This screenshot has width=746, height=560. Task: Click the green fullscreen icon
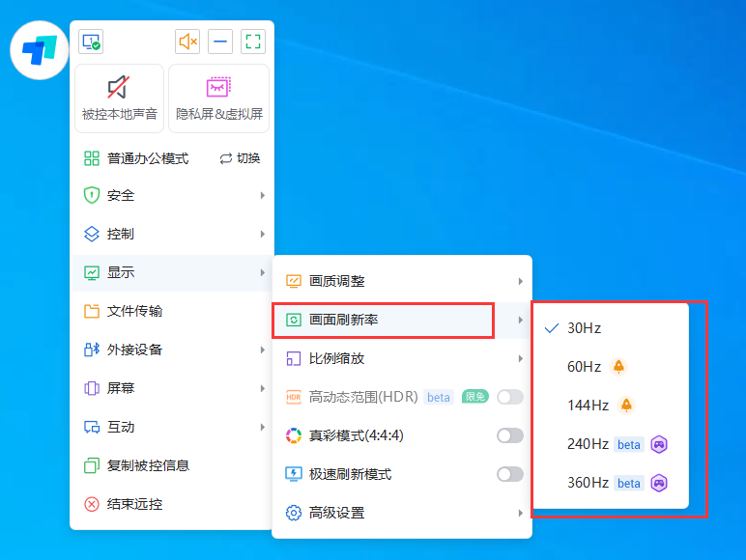(253, 42)
